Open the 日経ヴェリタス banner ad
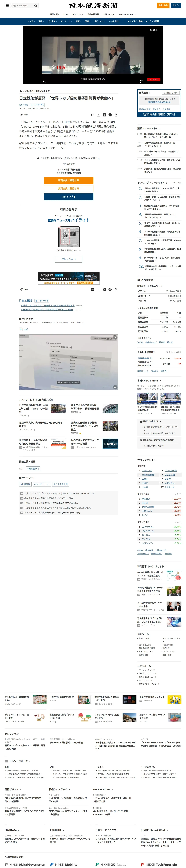This screenshot has height=868, width=186. [69, 278]
